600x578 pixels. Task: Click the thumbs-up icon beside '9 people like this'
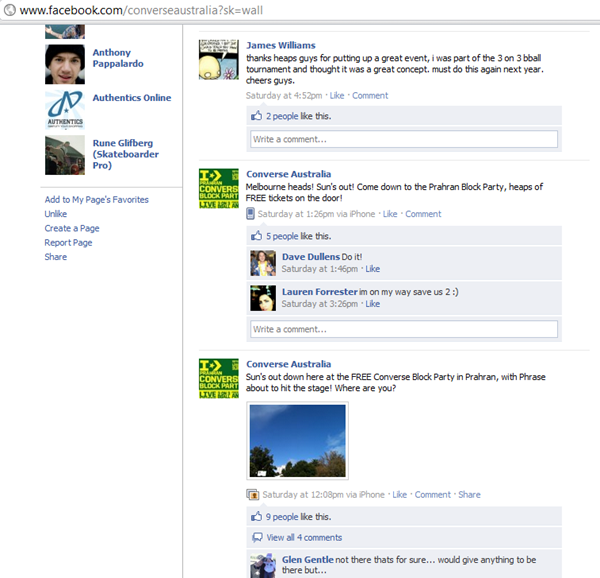[x=256, y=516]
